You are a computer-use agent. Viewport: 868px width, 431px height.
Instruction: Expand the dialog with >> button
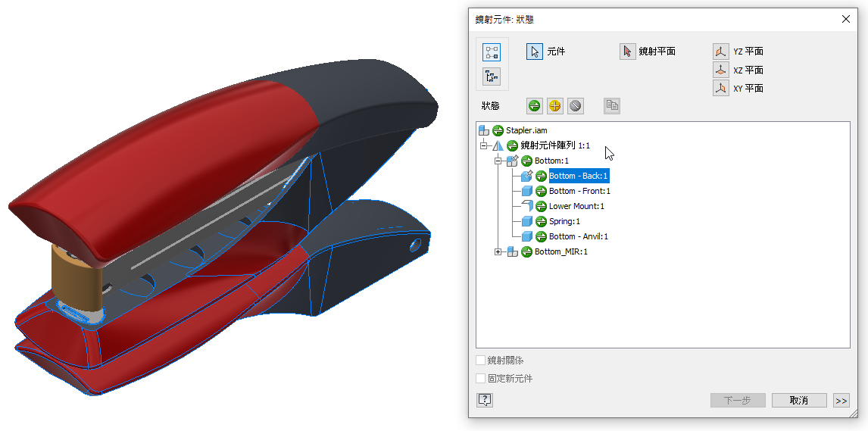coord(841,401)
